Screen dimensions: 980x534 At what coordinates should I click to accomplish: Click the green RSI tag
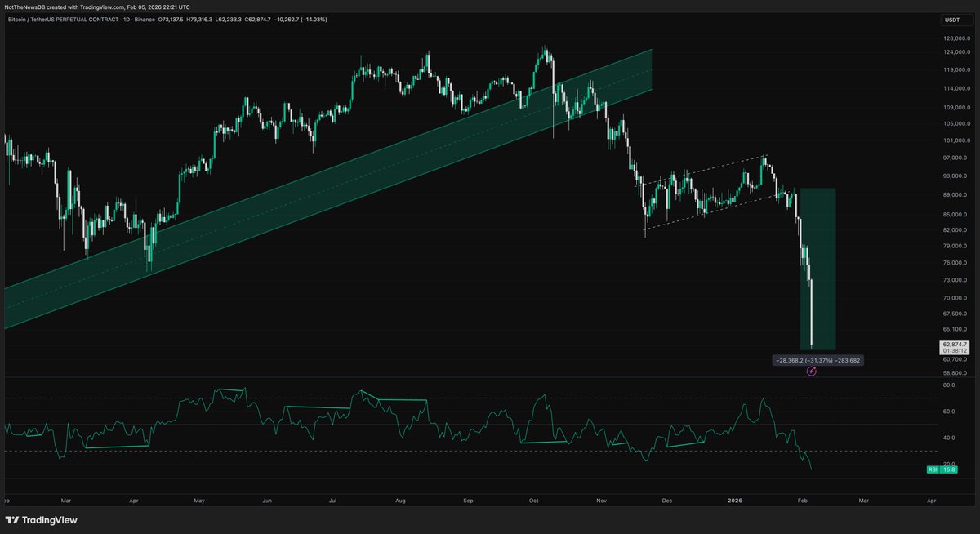[932, 469]
